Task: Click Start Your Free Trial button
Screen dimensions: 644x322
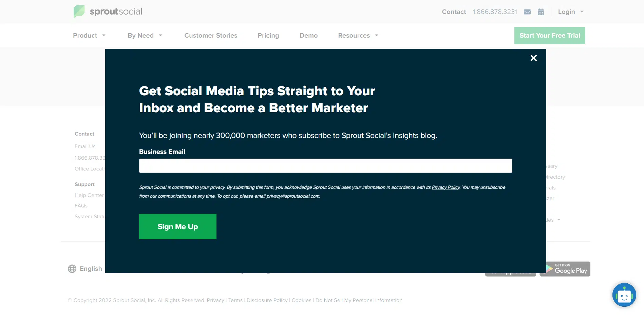Action: coord(550,36)
